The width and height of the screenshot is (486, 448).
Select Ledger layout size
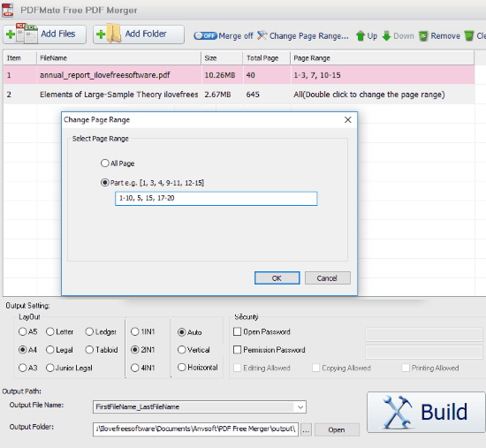(89, 331)
